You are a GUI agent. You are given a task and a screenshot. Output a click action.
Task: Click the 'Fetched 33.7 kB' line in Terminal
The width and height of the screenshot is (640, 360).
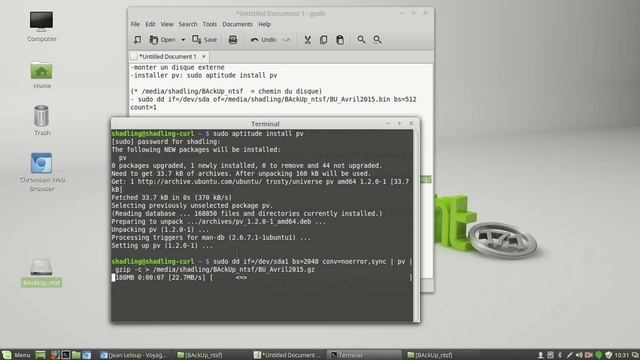[x=171, y=198]
